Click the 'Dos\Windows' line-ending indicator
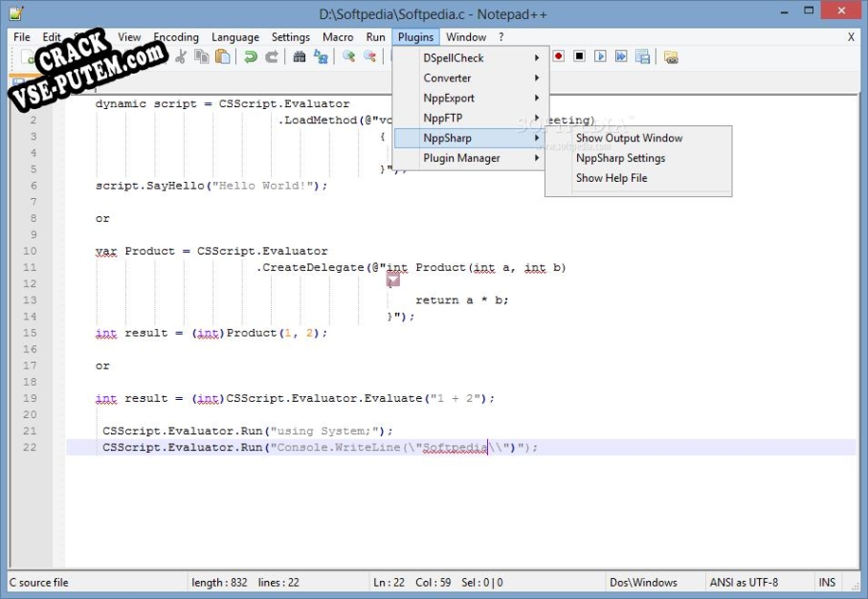This screenshot has height=599, width=868. [643, 583]
